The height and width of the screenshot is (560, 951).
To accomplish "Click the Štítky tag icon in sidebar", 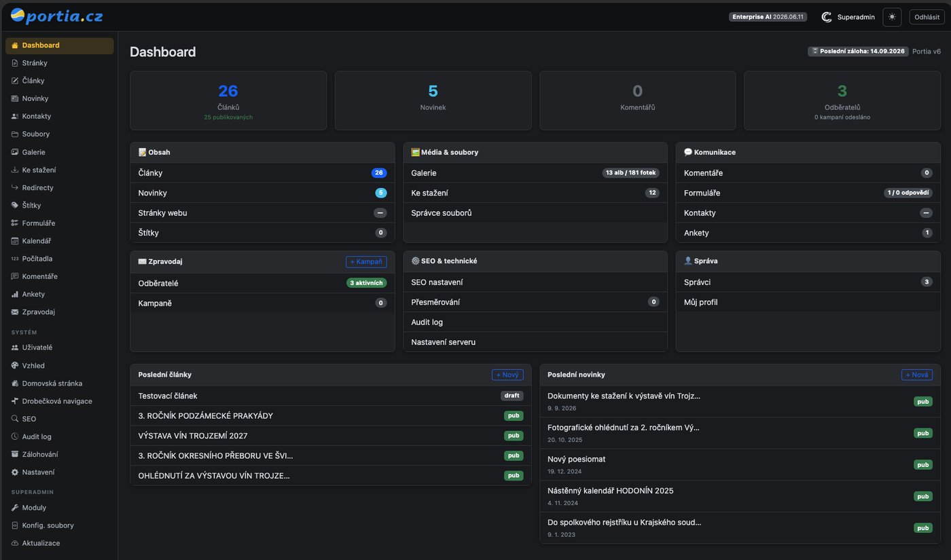I will [15, 205].
